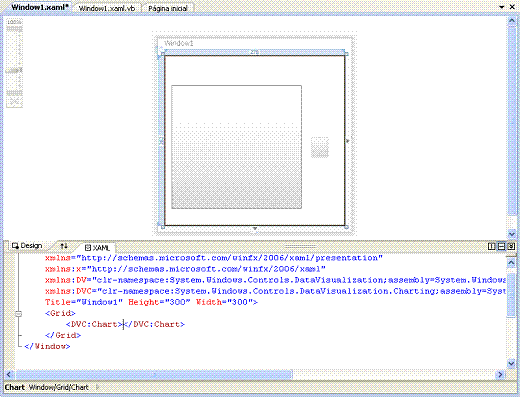
Task: Click the xmlns presentation namespace line
Action: (x=214, y=258)
